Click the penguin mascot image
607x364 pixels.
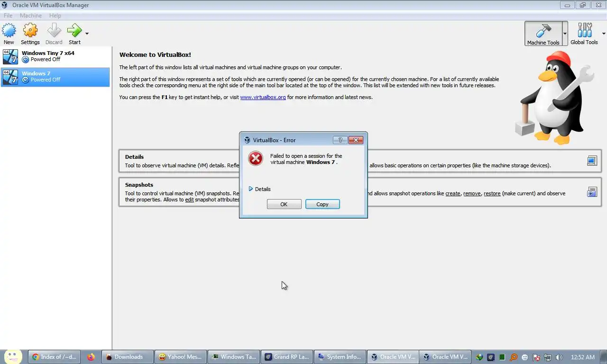pyautogui.click(x=554, y=98)
